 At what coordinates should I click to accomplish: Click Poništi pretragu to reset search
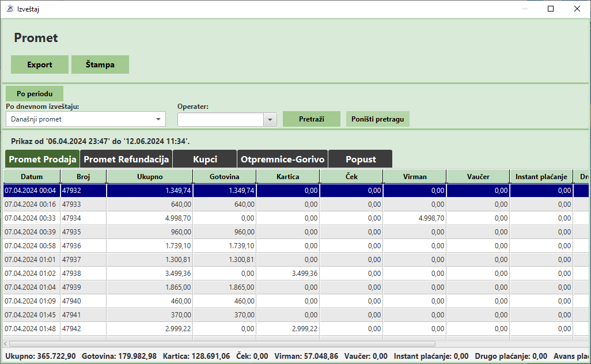(x=377, y=119)
